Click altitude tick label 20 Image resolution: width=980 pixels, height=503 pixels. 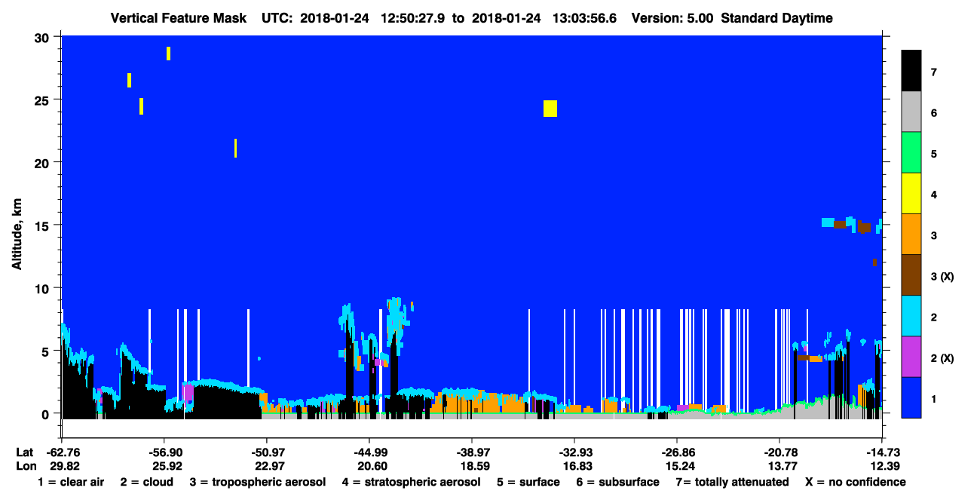click(42, 162)
